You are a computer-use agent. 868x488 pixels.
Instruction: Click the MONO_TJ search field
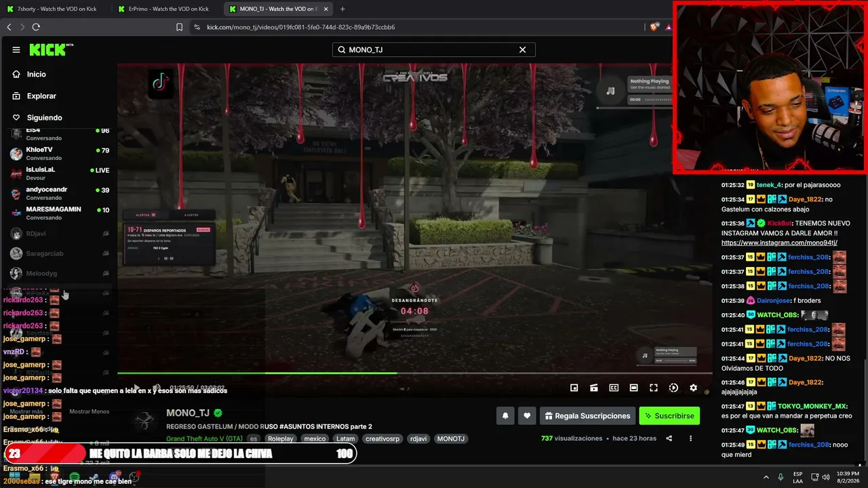434,49
